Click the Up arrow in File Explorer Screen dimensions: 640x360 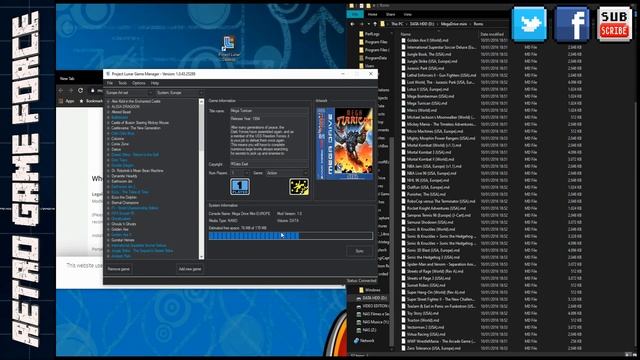[375, 24]
